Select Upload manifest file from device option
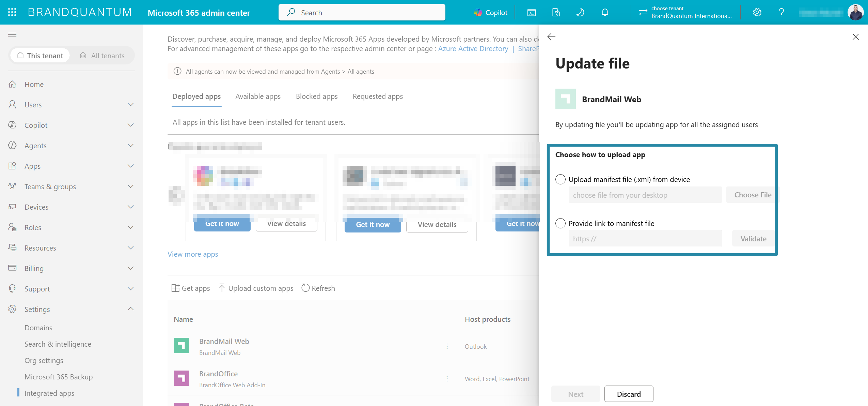Screen dimensions: 868x406 click(x=561, y=179)
